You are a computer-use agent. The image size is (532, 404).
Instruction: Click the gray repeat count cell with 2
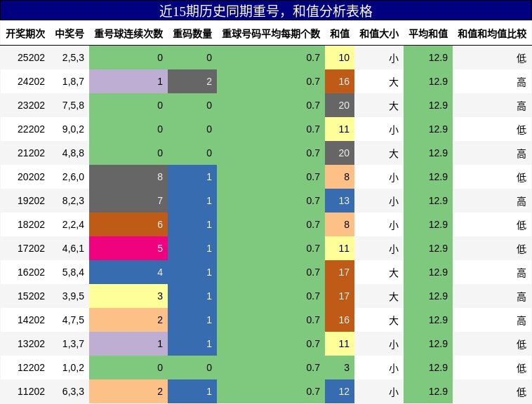pos(192,81)
